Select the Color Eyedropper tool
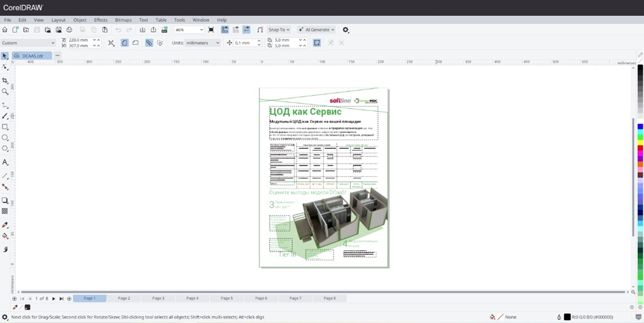The height and width of the screenshot is (323, 644). tap(5, 225)
